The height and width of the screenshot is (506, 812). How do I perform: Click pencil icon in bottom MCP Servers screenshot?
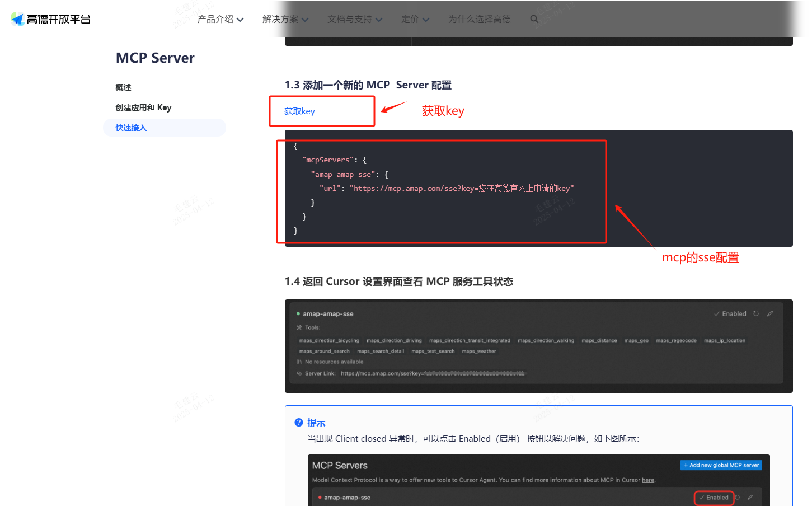[x=750, y=498]
